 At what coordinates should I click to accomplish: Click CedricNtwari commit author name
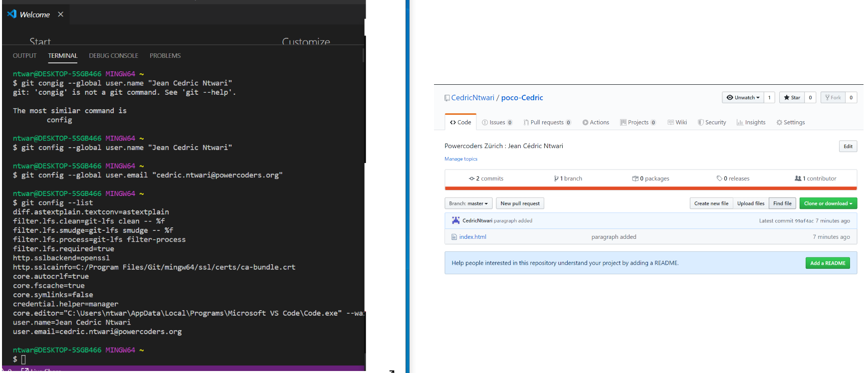pos(477,220)
